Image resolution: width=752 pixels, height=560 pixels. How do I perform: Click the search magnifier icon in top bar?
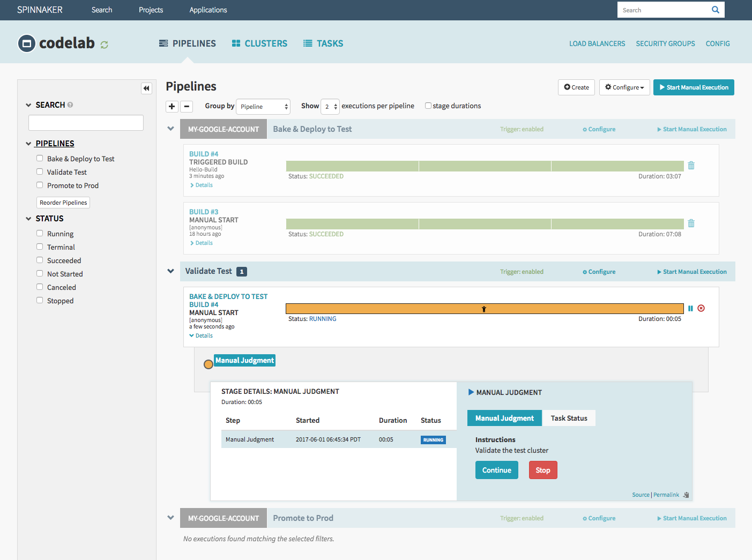(715, 10)
